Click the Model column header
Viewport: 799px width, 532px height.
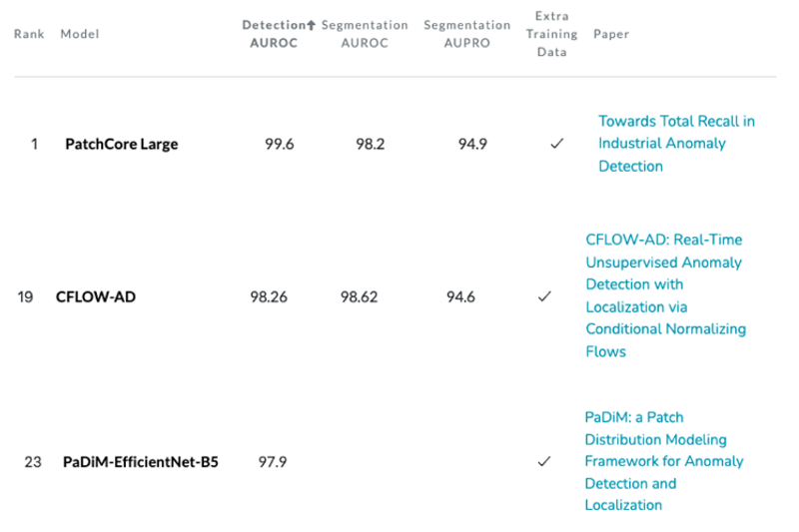[x=80, y=34]
